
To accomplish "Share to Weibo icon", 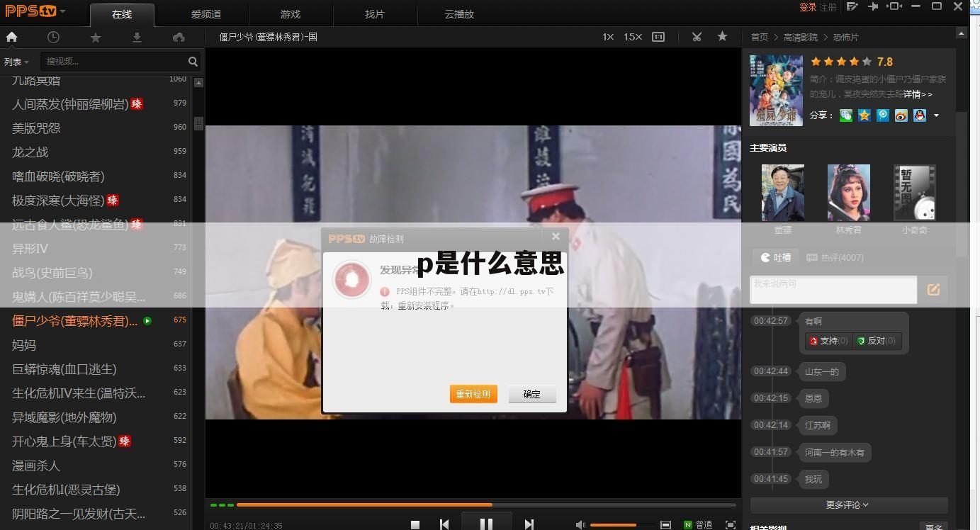I will (x=901, y=115).
